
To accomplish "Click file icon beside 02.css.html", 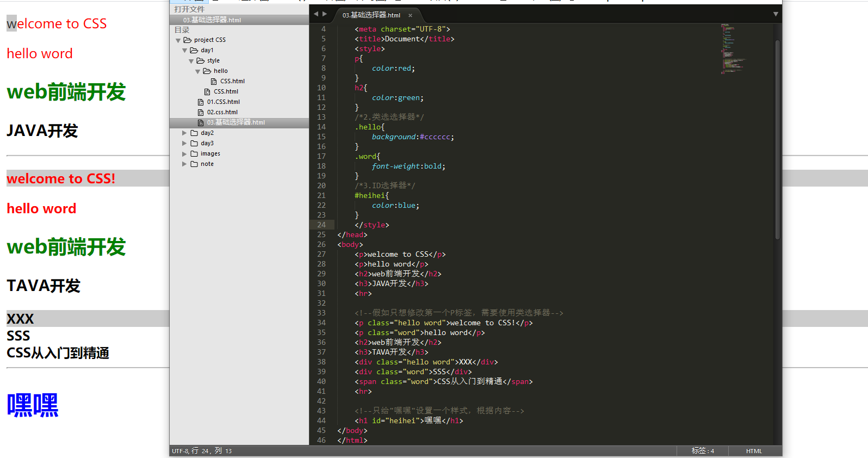I will (x=201, y=113).
